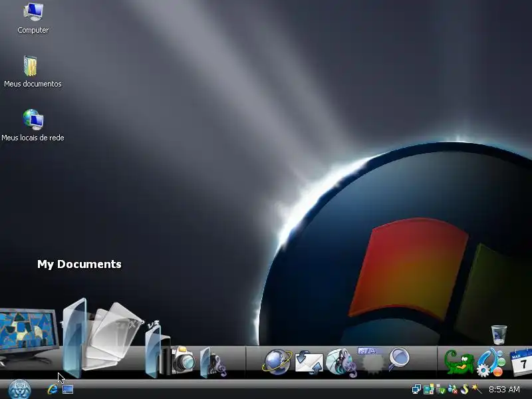Click the biohazard Start orb
The width and height of the screenshot is (532, 399).
pos(20,389)
